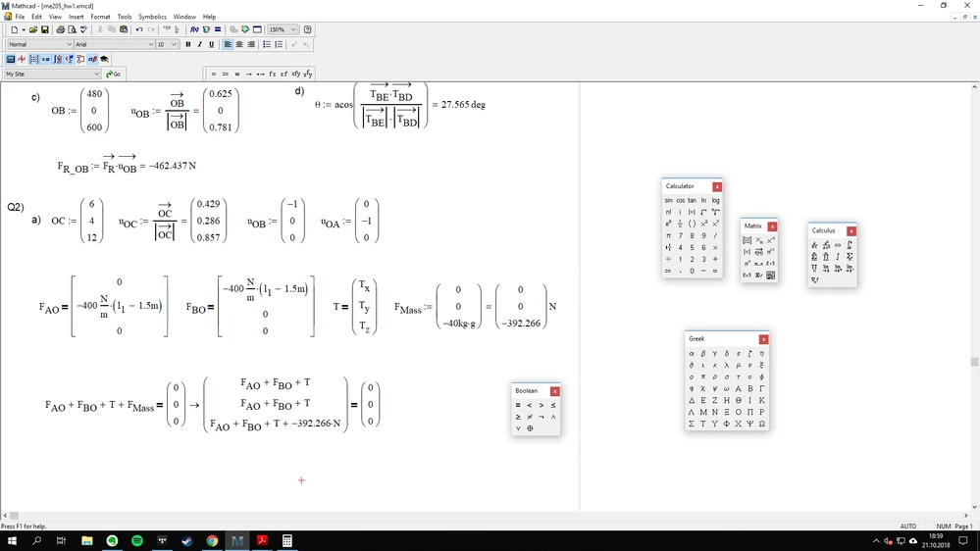This screenshot has height=551, width=980.
Task: Click the insert matrix icon in Matrix palette
Action: [x=747, y=240]
